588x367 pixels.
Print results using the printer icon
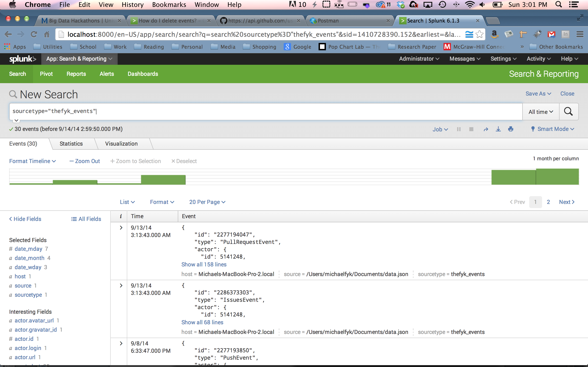click(511, 129)
